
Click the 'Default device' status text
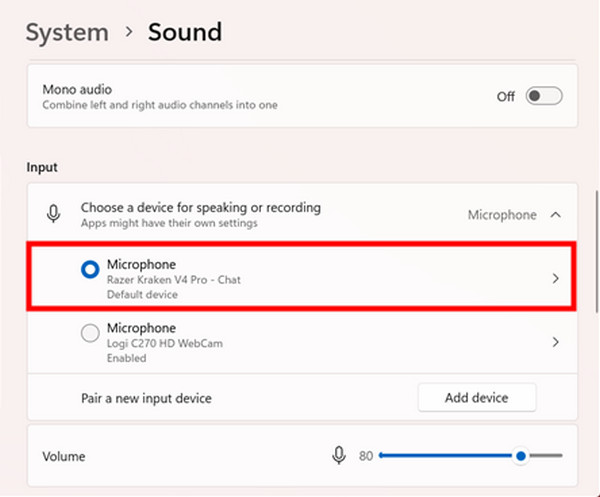coord(142,295)
